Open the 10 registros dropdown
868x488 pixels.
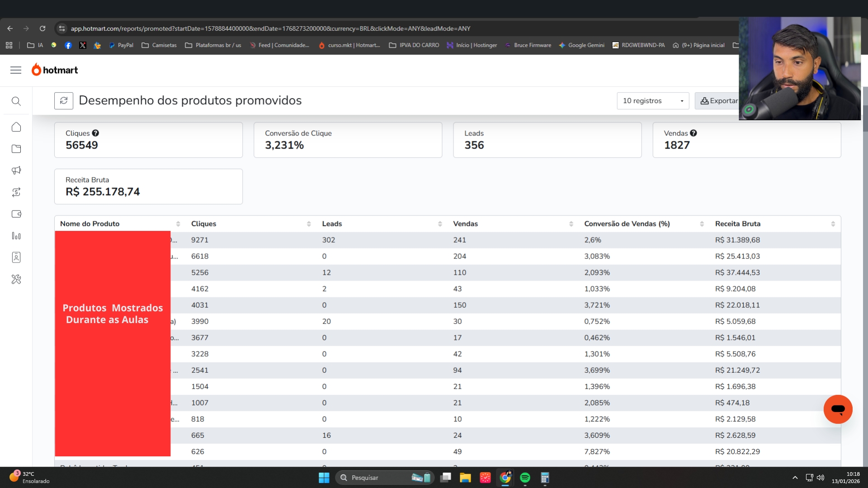pos(652,101)
